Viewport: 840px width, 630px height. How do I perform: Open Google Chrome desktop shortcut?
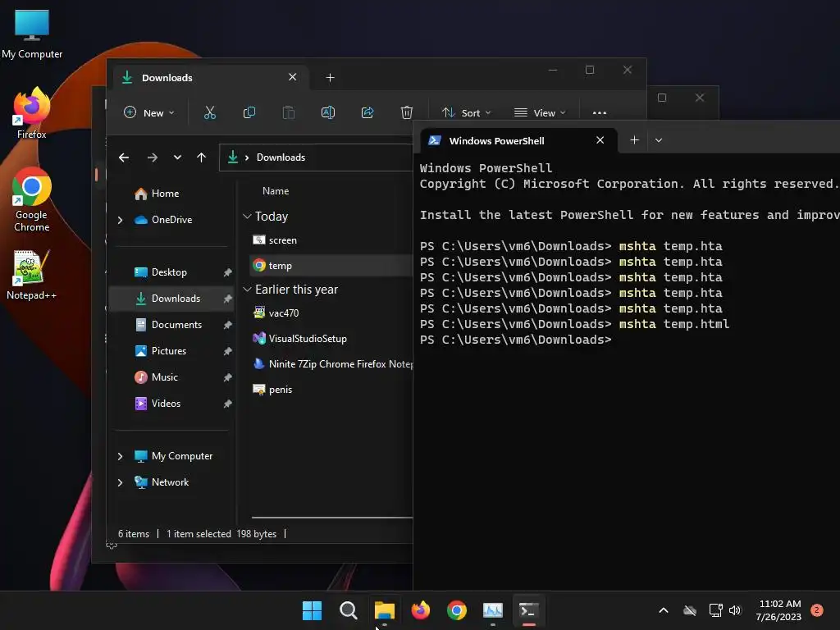coord(32,199)
